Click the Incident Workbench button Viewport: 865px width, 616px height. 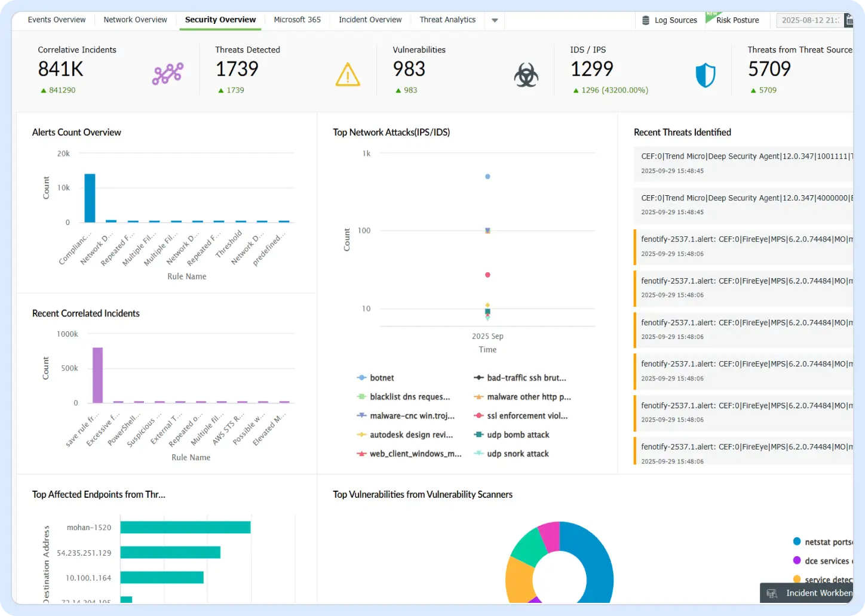(806, 593)
